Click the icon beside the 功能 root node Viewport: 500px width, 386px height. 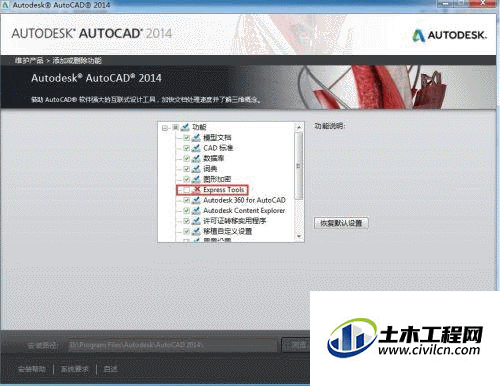[185, 127]
